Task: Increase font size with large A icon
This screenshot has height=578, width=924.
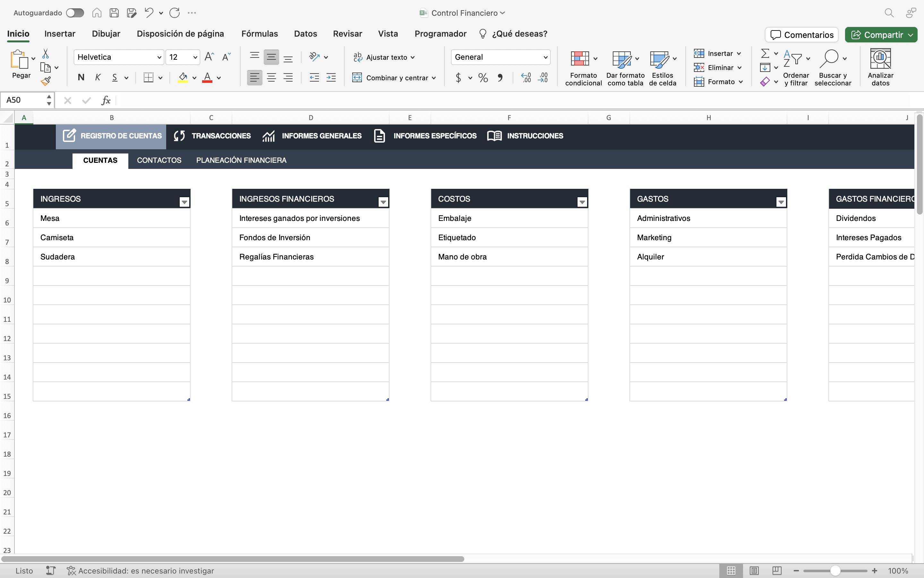Action: (209, 57)
